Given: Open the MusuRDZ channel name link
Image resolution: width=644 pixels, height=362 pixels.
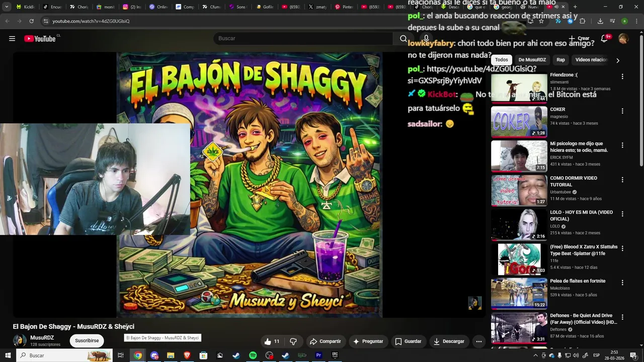Looking at the screenshot, I should click(42, 338).
